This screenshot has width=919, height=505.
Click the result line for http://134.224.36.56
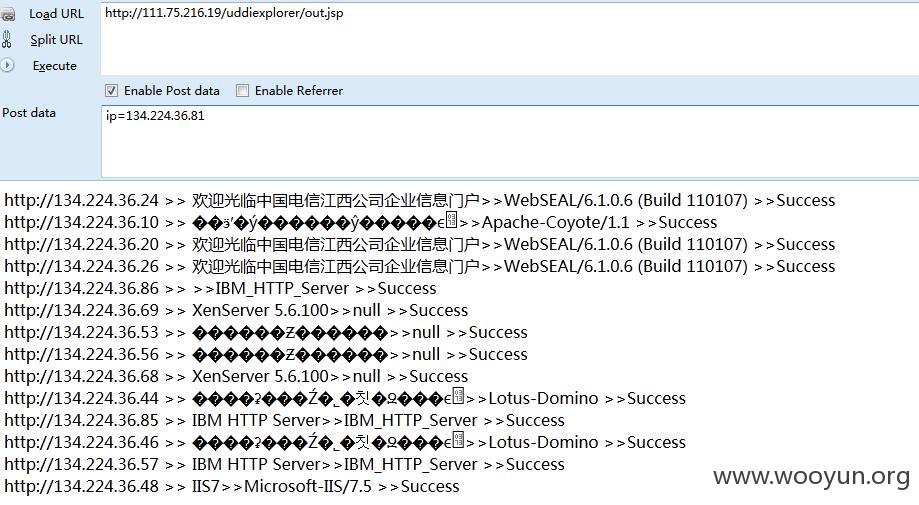pyautogui.click(x=266, y=354)
